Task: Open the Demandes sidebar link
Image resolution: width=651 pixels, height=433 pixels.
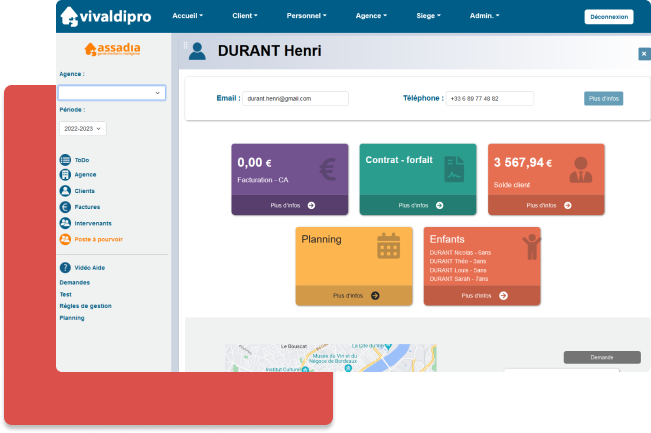Action: (x=75, y=283)
